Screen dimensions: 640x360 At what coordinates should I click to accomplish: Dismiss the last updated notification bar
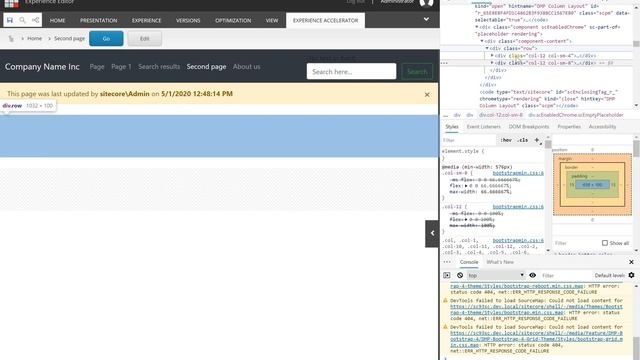point(427,95)
